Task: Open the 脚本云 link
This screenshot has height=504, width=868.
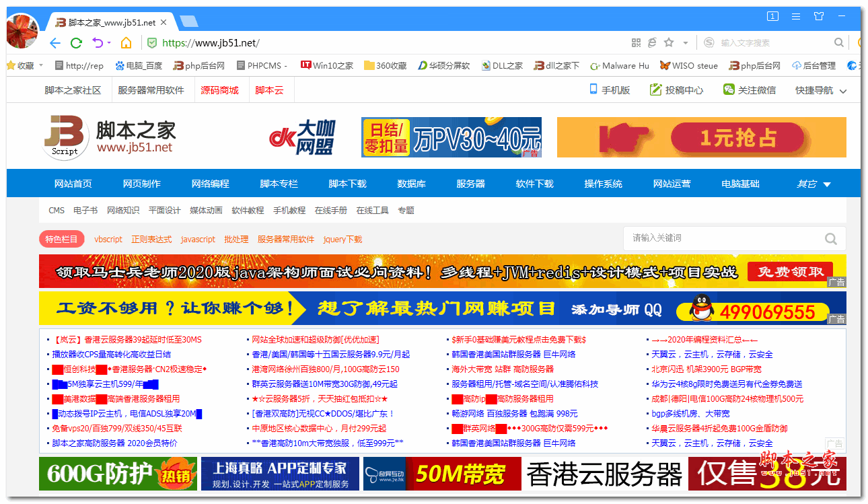Action: tap(269, 90)
